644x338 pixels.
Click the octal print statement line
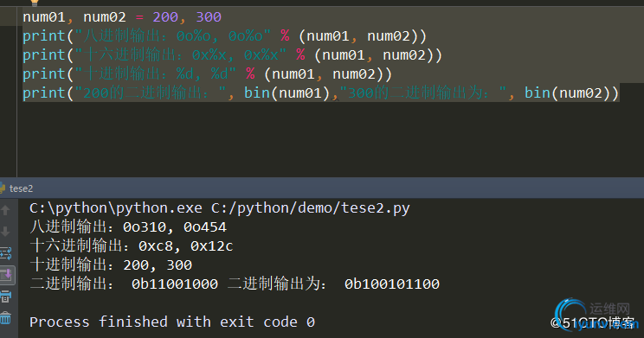pyautogui.click(x=225, y=36)
